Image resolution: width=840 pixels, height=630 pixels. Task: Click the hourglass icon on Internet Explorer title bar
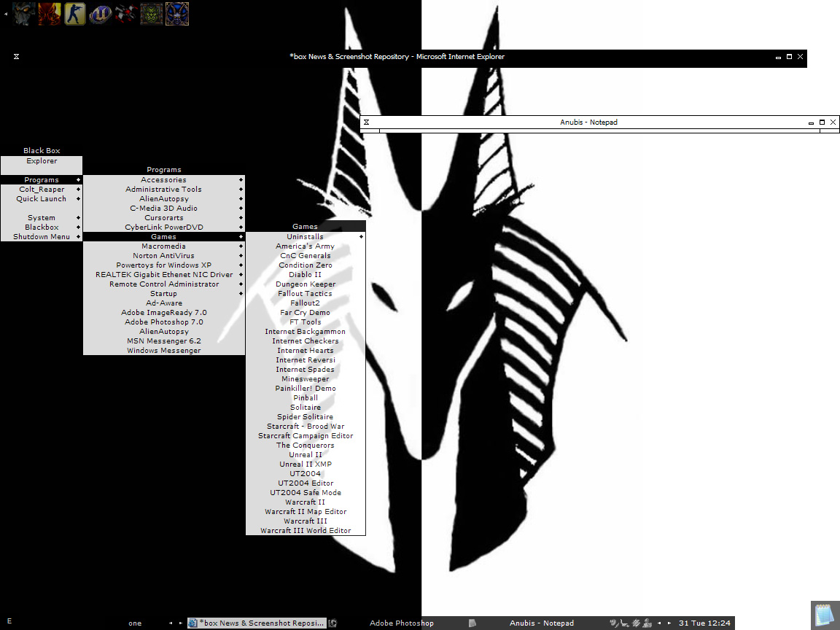[x=17, y=56]
